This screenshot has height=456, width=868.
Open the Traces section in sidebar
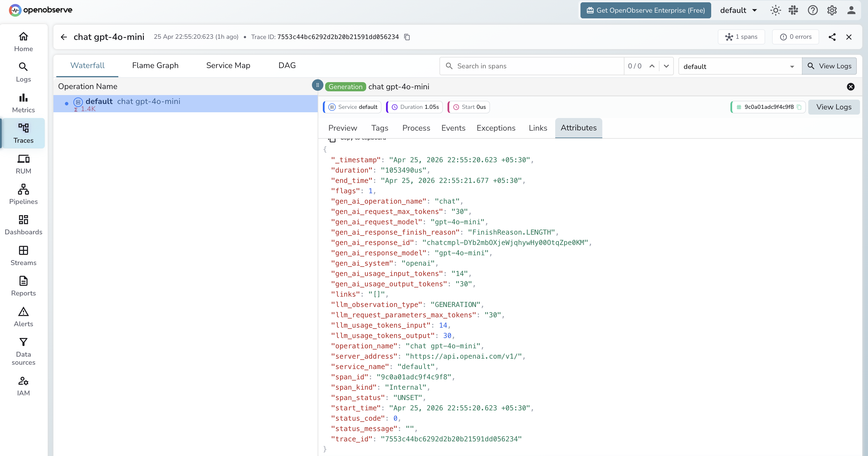coord(23,133)
